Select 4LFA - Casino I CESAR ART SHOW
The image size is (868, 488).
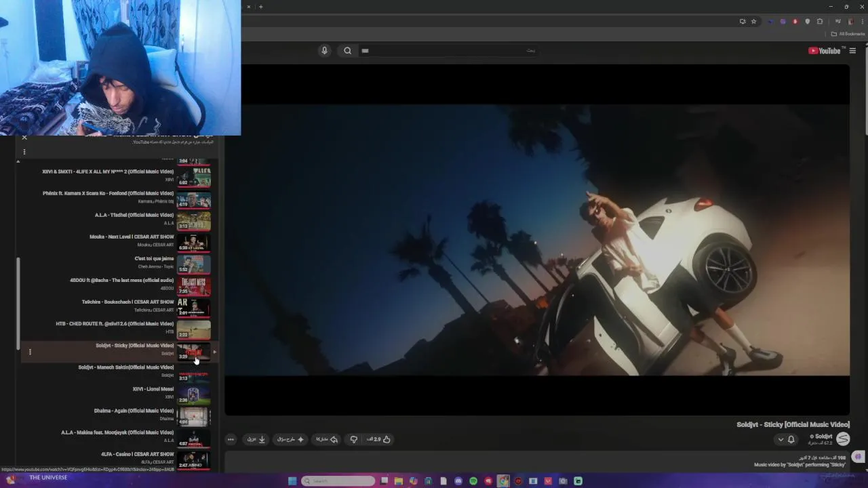tap(138, 454)
